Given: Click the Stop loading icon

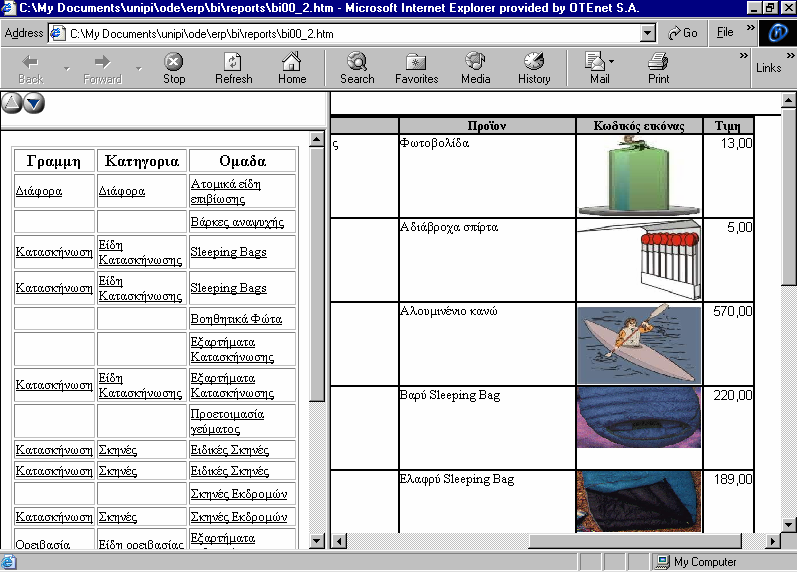Looking at the screenshot, I should coord(173,62).
